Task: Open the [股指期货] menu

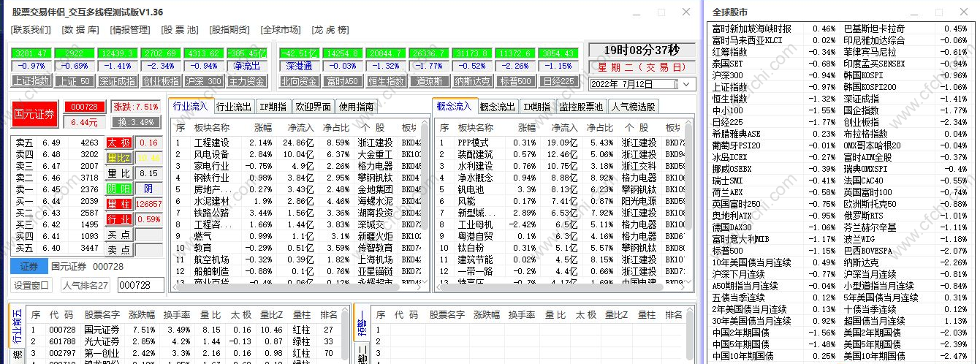Action: [229, 30]
